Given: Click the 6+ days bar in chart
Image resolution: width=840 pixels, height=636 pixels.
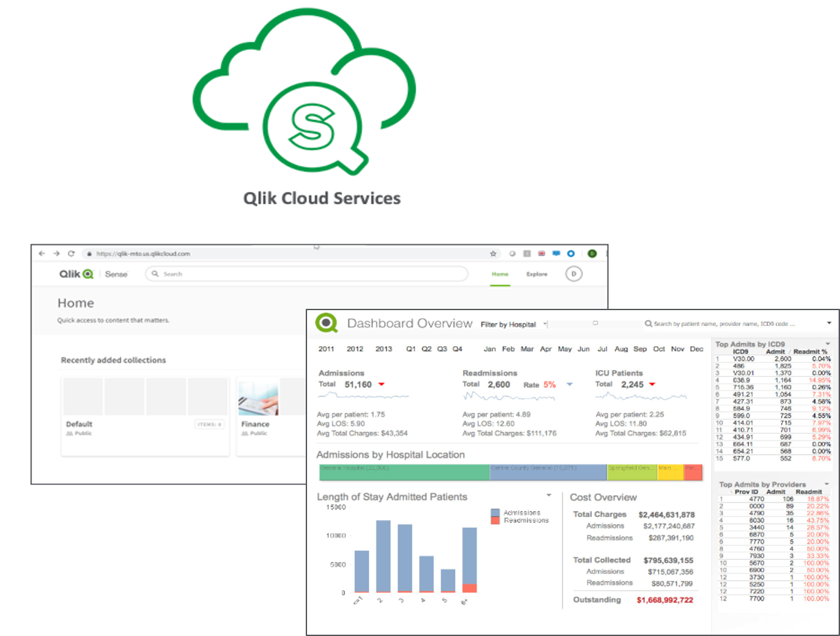Looking at the screenshot, I should [x=469, y=560].
